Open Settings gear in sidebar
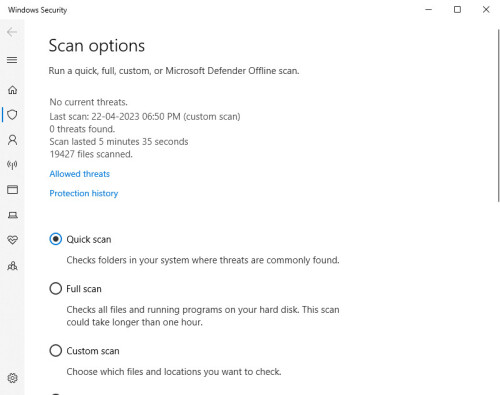500x395 pixels. tap(12, 378)
